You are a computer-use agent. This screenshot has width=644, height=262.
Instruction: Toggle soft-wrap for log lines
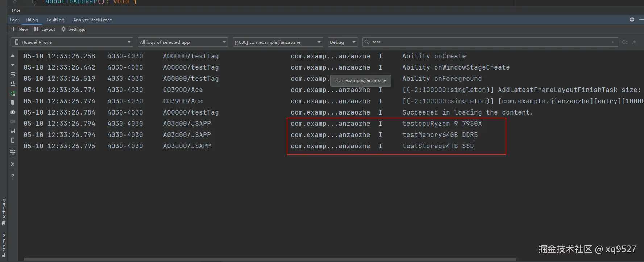[13, 74]
